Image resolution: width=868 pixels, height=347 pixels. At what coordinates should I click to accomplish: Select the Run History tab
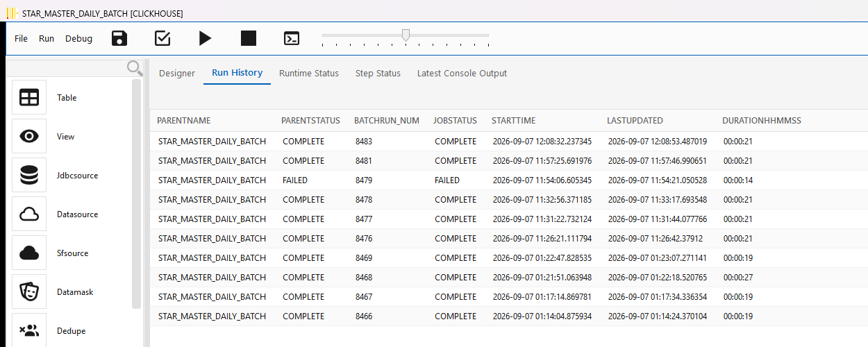tap(237, 73)
